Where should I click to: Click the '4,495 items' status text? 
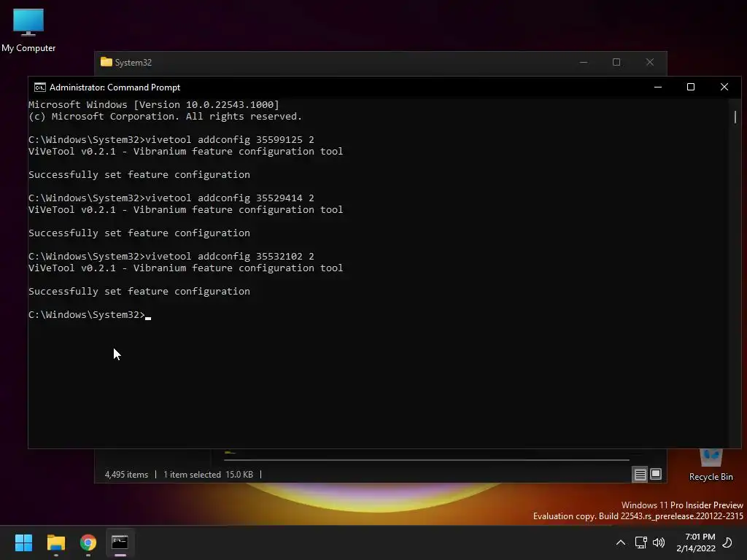click(x=126, y=475)
